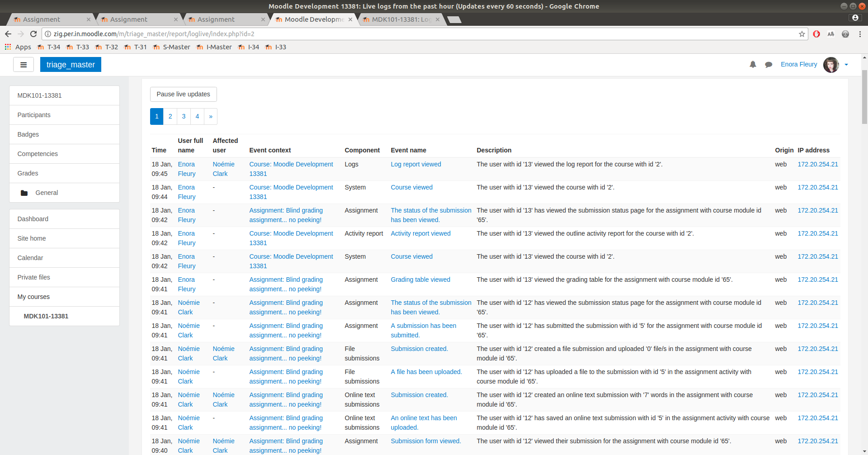Click the IP address in the 09:45 row
Viewport: 868px width, 455px height.
click(818, 164)
